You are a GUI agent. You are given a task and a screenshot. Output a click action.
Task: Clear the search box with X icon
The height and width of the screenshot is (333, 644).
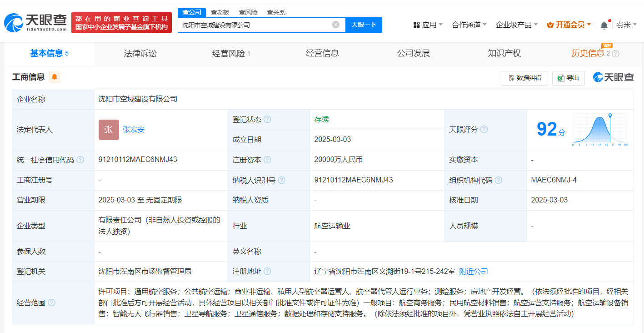tap(336, 25)
